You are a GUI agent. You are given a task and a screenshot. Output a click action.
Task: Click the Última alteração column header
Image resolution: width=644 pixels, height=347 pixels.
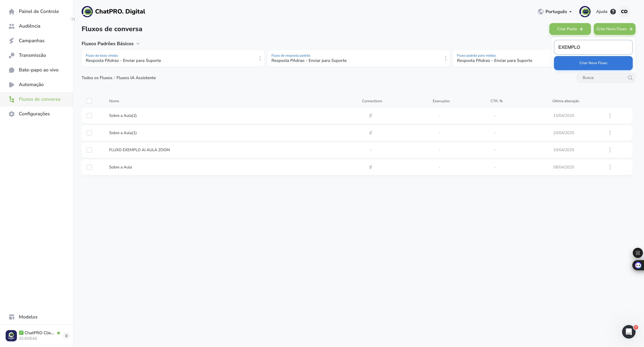tap(565, 101)
